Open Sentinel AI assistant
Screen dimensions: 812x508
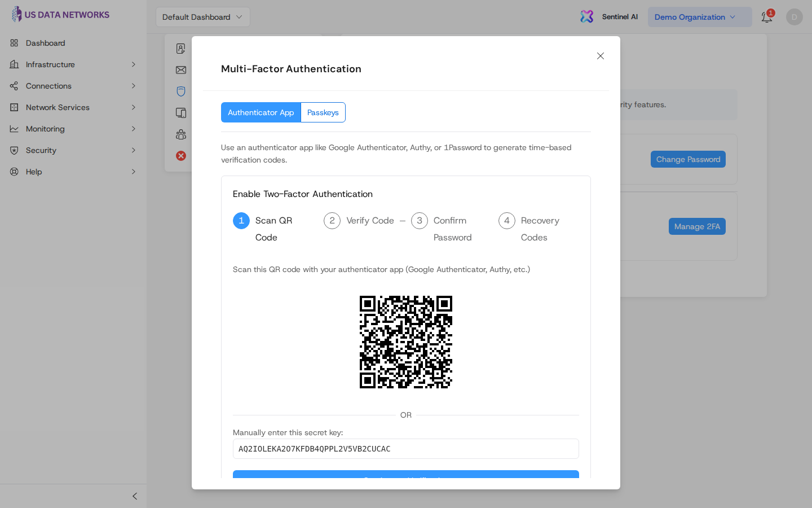620,17
